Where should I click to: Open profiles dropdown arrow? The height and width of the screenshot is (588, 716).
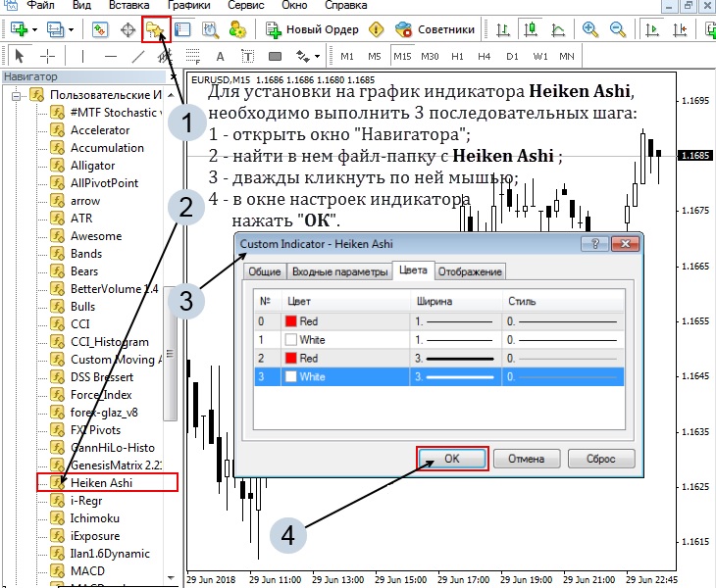[x=72, y=30]
